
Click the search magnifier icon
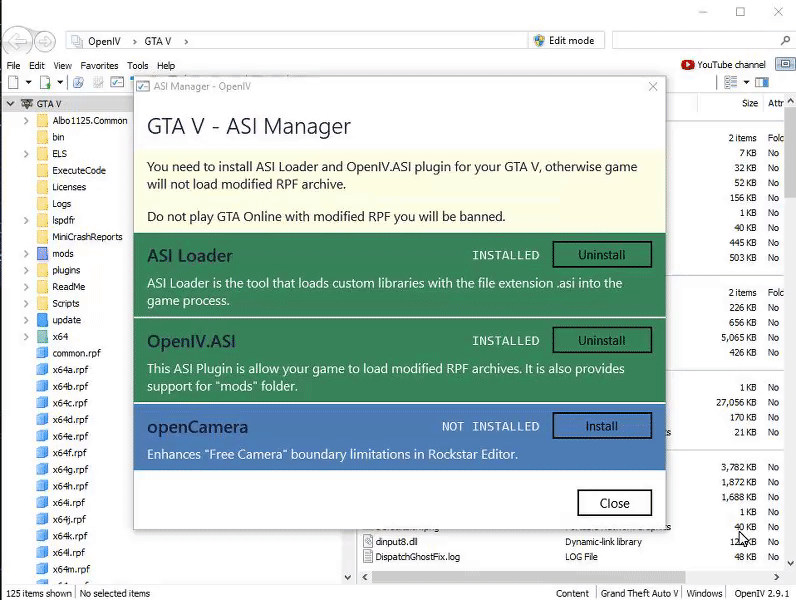785,40
